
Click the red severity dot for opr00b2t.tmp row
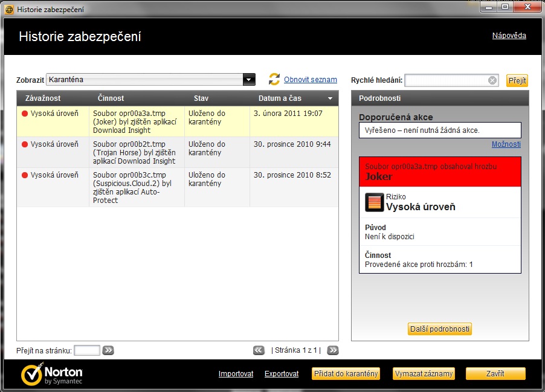pos(25,144)
